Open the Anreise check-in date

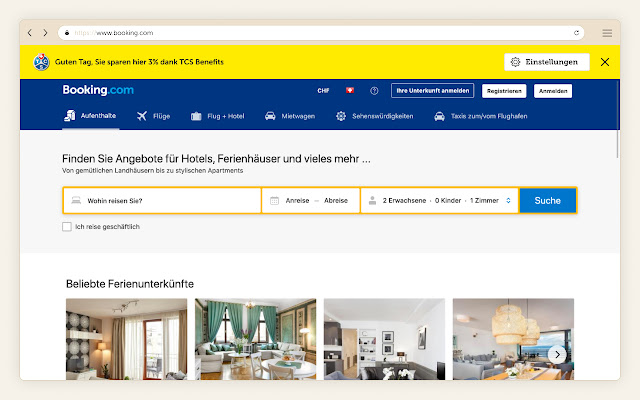[x=297, y=200]
